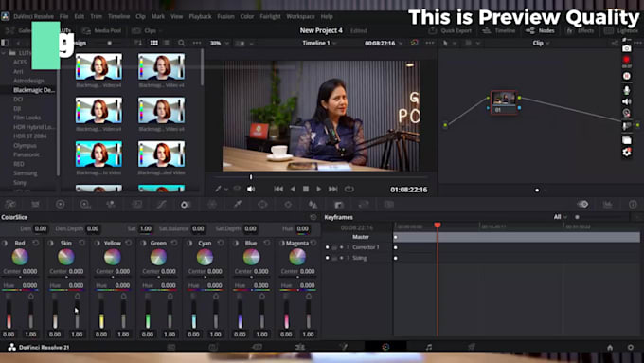Open the Color menu
This screenshot has width=644, height=363.
[x=247, y=16]
